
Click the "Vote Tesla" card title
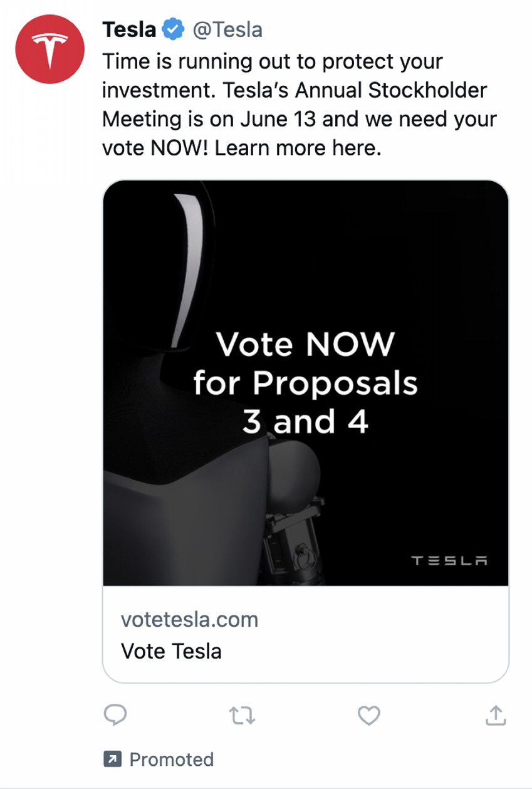point(171,651)
